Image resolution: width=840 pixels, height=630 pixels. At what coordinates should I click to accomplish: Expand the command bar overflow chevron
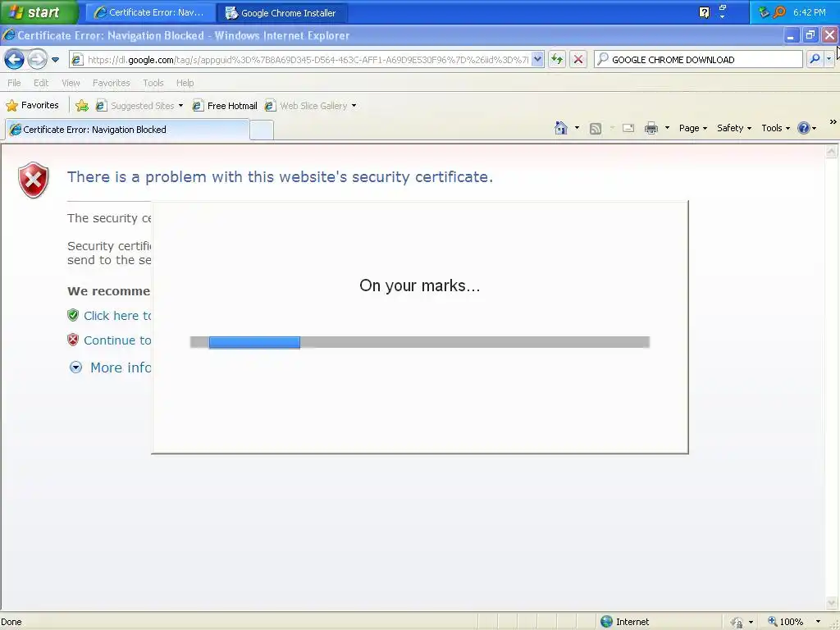pyautogui.click(x=833, y=122)
